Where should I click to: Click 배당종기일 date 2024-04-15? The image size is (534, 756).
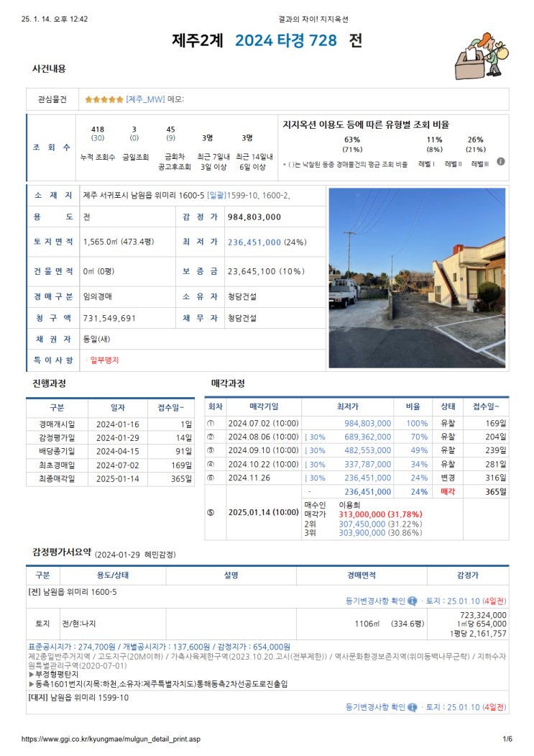(118, 451)
